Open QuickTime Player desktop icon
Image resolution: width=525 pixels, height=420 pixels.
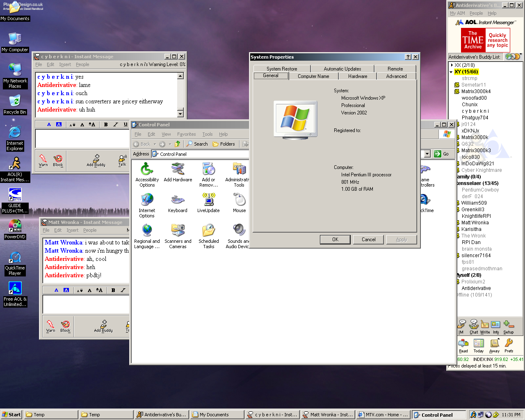pos(15,264)
